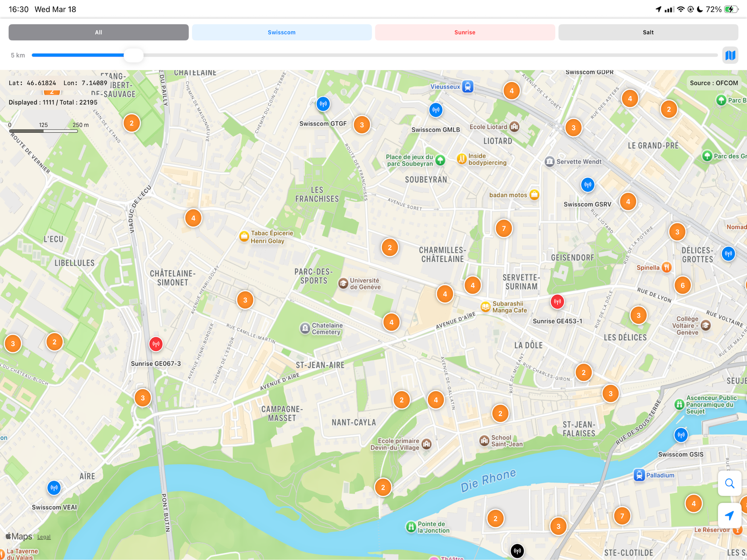Tap the Vieusseux tram stop icon
The height and width of the screenshot is (560, 747).
[x=467, y=86]
